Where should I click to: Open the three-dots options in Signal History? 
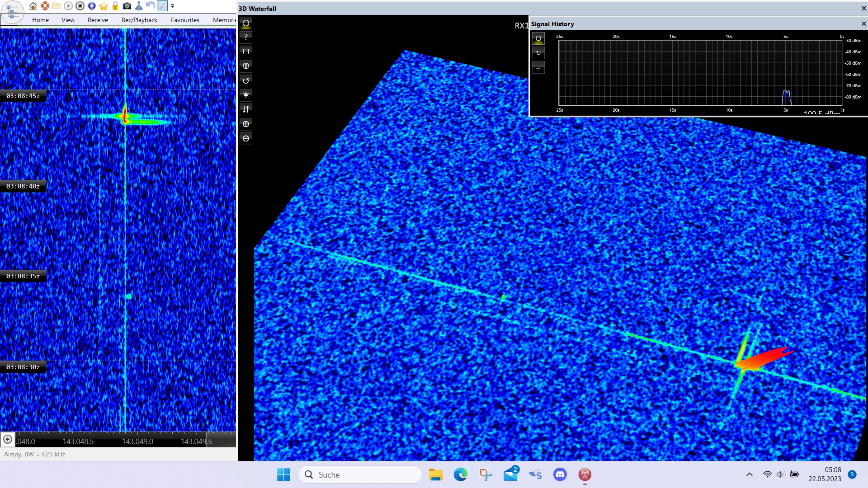coord(538,68)
